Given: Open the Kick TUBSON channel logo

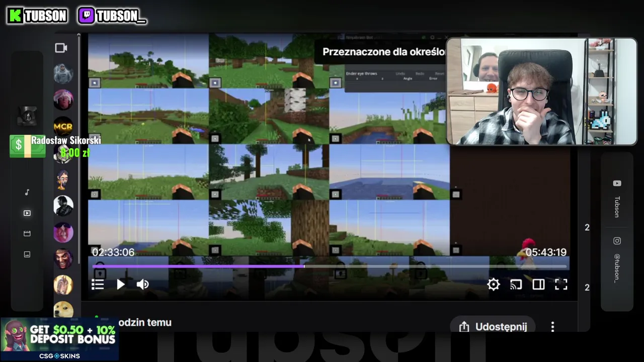Looking at the screenshot, I should [37, 16].
